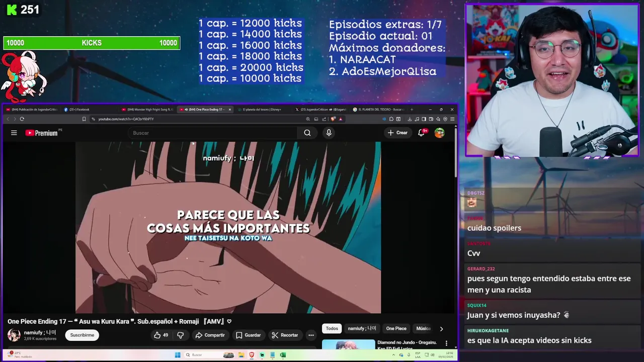
Task: Bookmark this page in address bar
Action: tap(84, 119)
